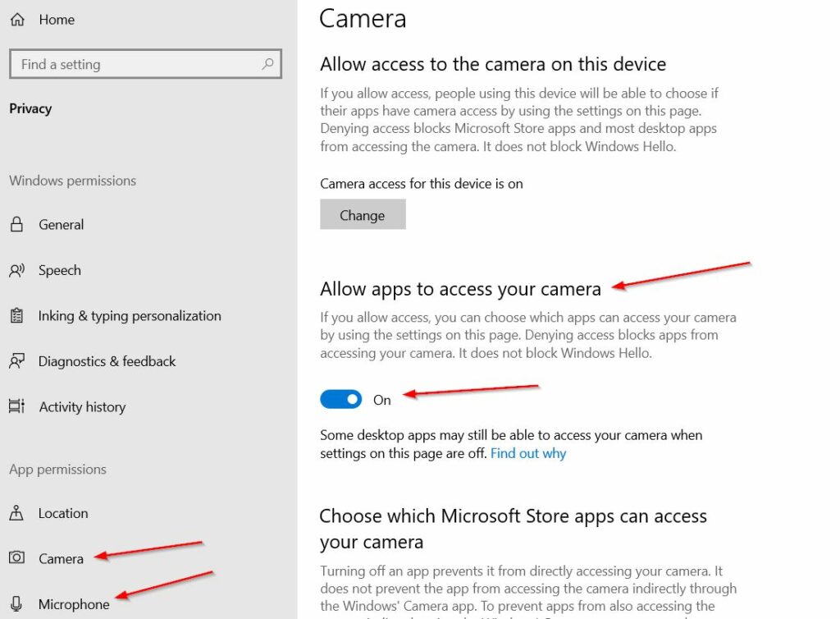
Task: Turn off Allow apps to access camera toggle
Action: 340,400
